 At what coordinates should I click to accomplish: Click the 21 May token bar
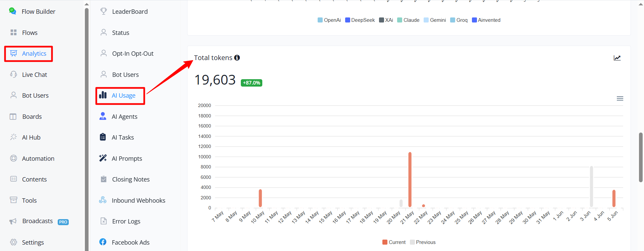click(410, 180)
